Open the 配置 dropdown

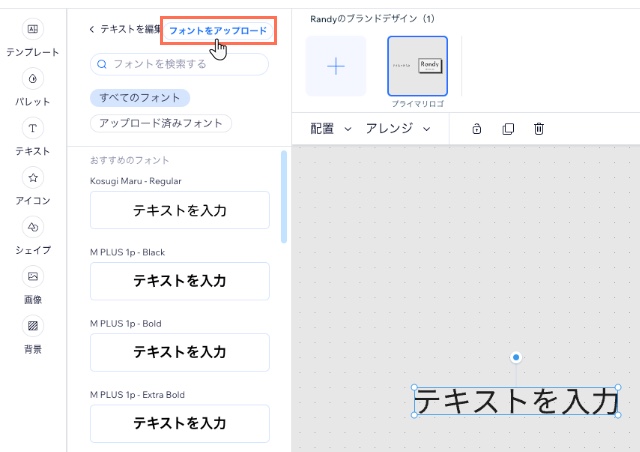[x=331, y=129]
